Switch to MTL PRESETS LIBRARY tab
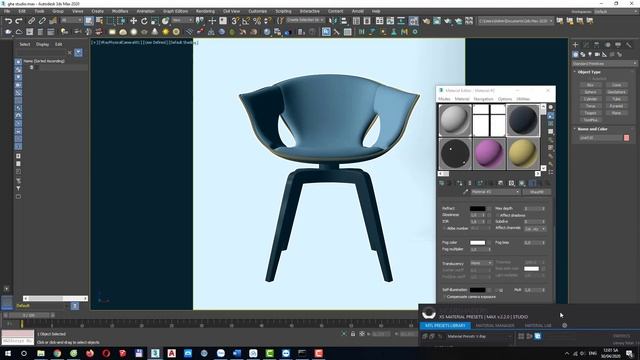The image size is (640, 360). click(445, 326)
